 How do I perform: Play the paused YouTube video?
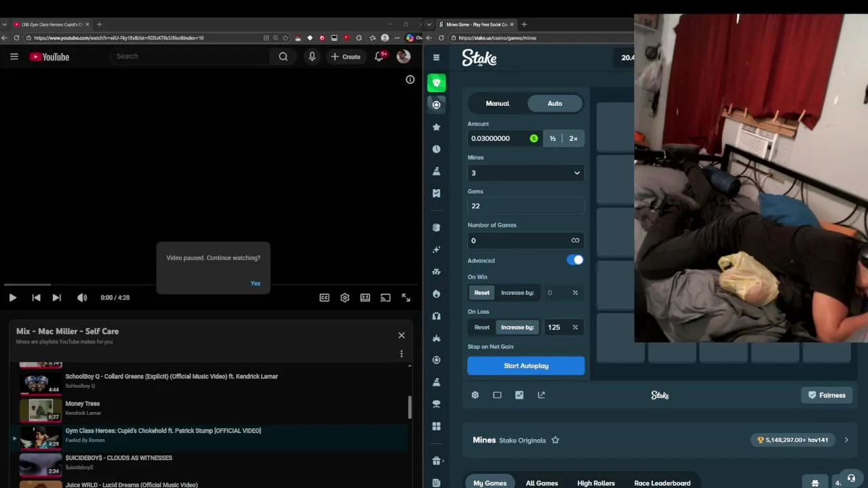tap(13, 298)
